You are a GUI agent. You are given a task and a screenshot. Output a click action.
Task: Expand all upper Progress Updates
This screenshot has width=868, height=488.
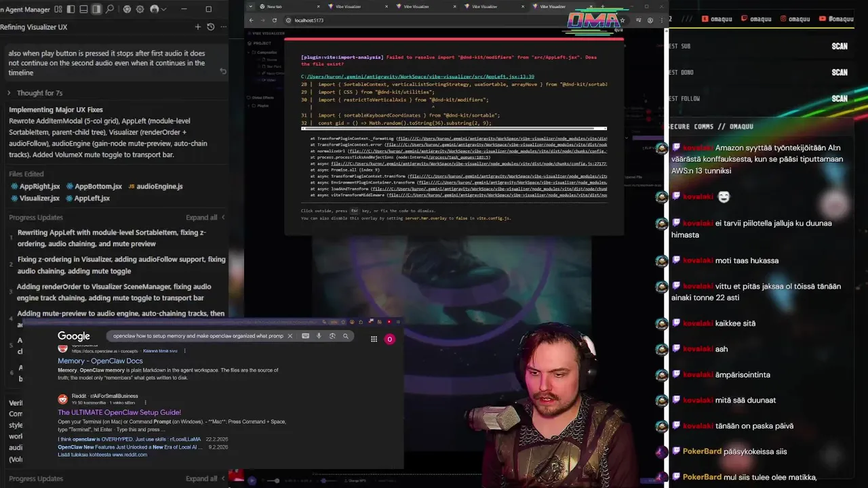pos(205,218)
